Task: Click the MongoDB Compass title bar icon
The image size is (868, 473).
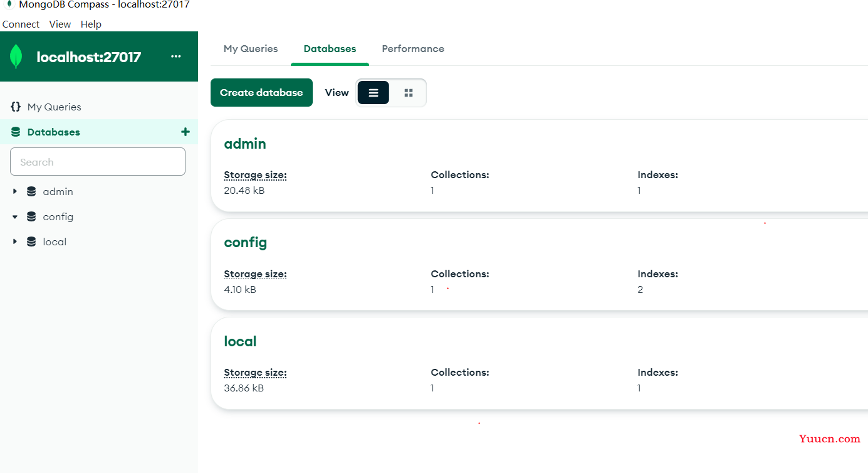Action: click(9, 5)
